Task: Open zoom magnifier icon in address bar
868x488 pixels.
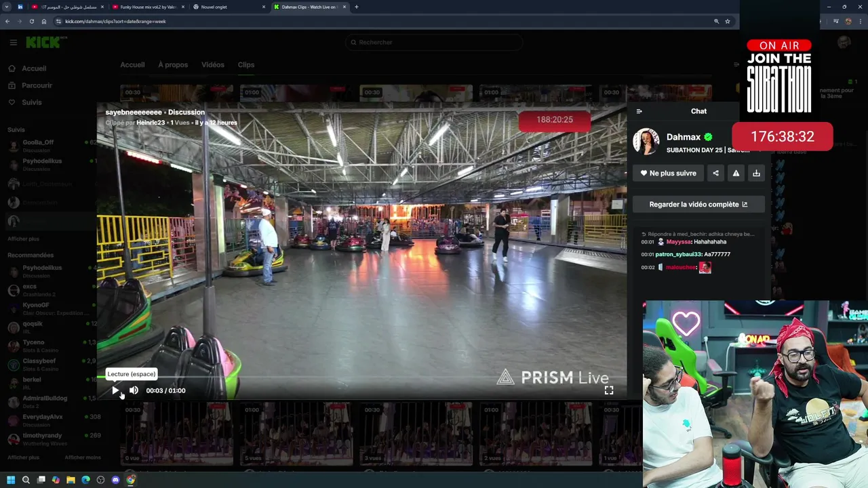Action: 716,21
